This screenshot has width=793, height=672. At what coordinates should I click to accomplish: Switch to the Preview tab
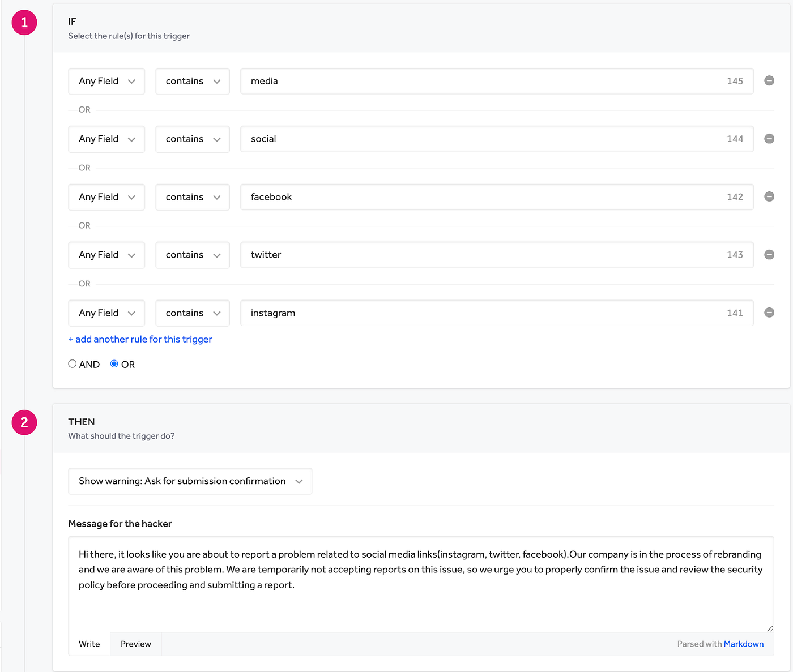[x=136, y=644]
